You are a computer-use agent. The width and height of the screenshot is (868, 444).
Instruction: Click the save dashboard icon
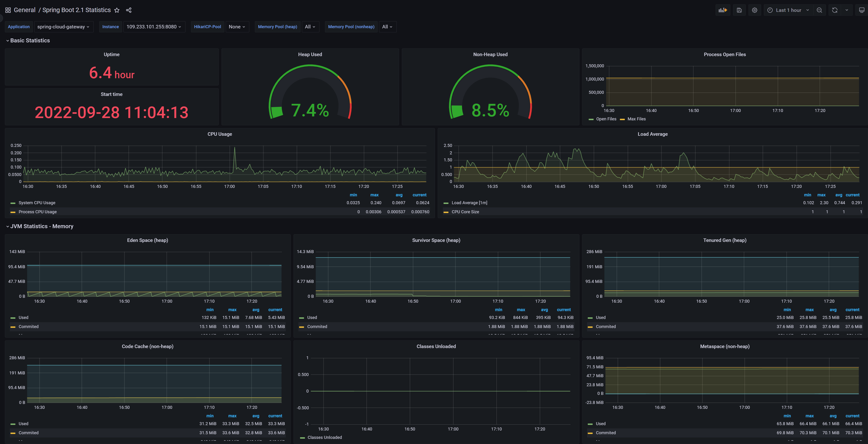[x=739, y=10]
